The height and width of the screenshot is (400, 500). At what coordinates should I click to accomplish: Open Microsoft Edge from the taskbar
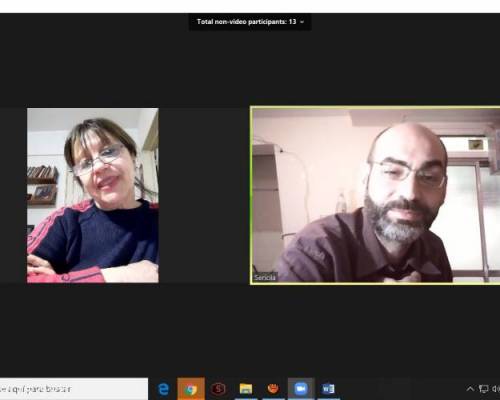[x=163, y=389]
